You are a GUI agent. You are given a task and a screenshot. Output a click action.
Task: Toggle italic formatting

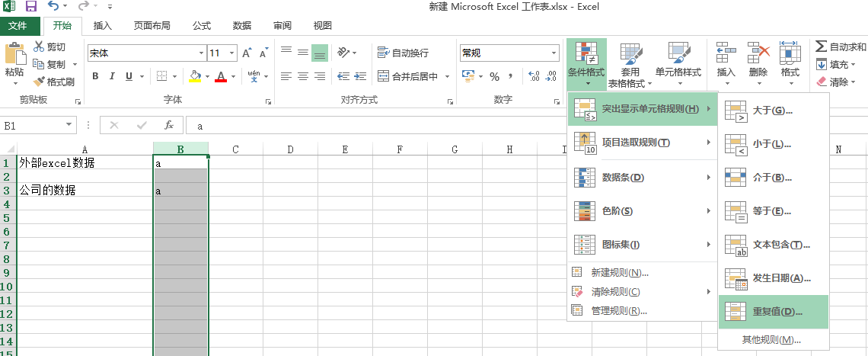click(112, 76)
